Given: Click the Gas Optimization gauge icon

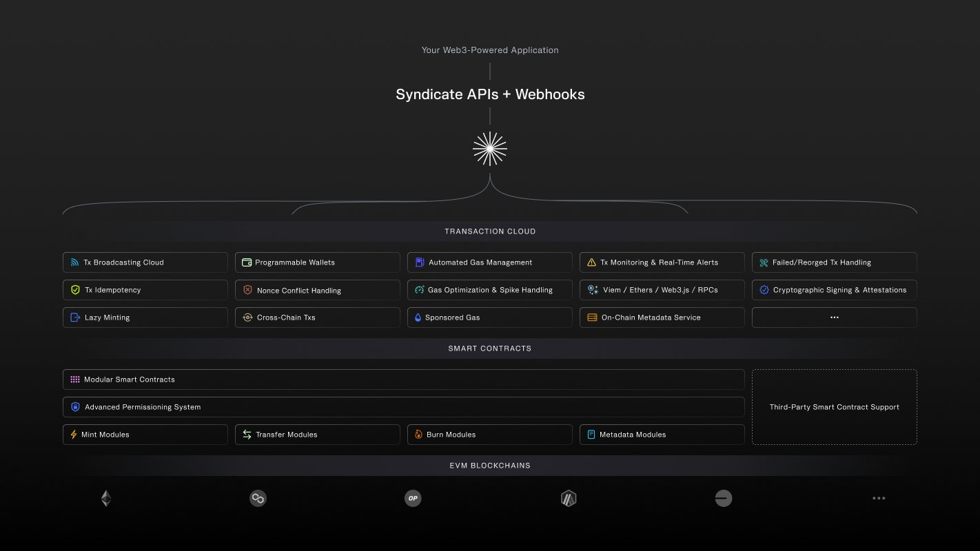Looking at the screenshot, I should 419,290.
